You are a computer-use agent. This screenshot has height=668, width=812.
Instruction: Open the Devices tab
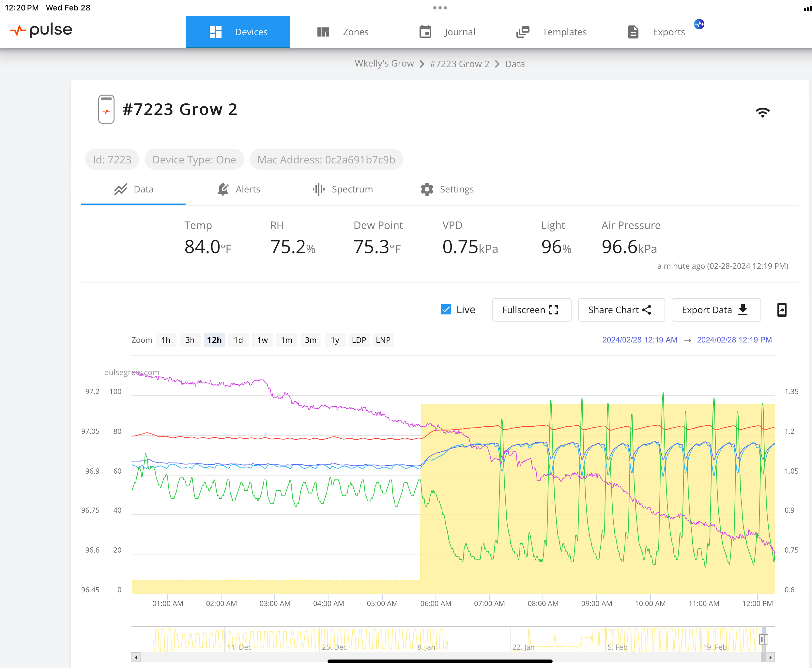click(x=237, y=32)
